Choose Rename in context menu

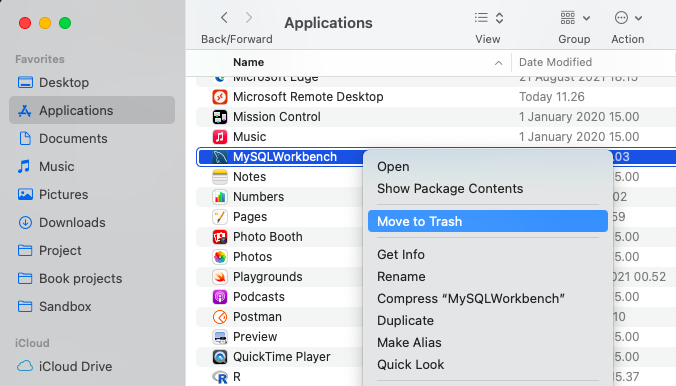coord(488,276)
